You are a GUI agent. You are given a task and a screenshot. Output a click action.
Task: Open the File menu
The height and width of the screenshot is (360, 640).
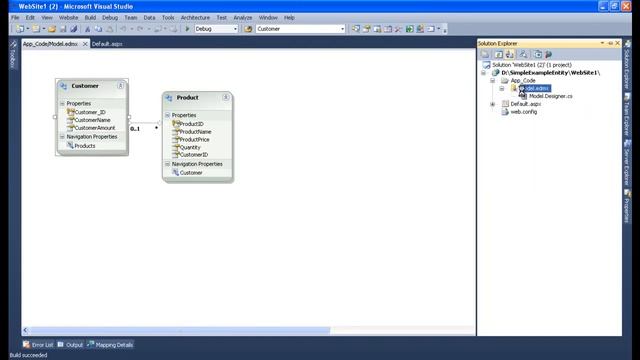tap(15, 18)
